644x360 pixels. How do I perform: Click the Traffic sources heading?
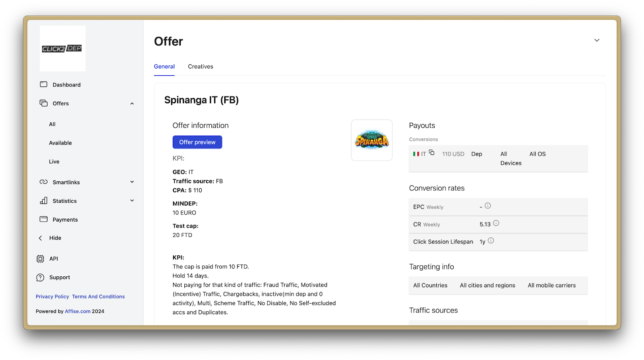point(433,311)
